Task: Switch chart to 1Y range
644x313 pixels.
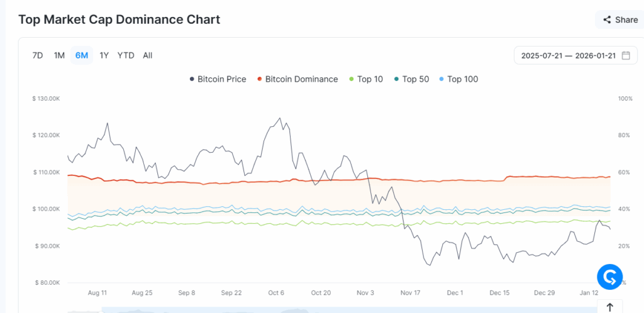Action: click(104, 55)
